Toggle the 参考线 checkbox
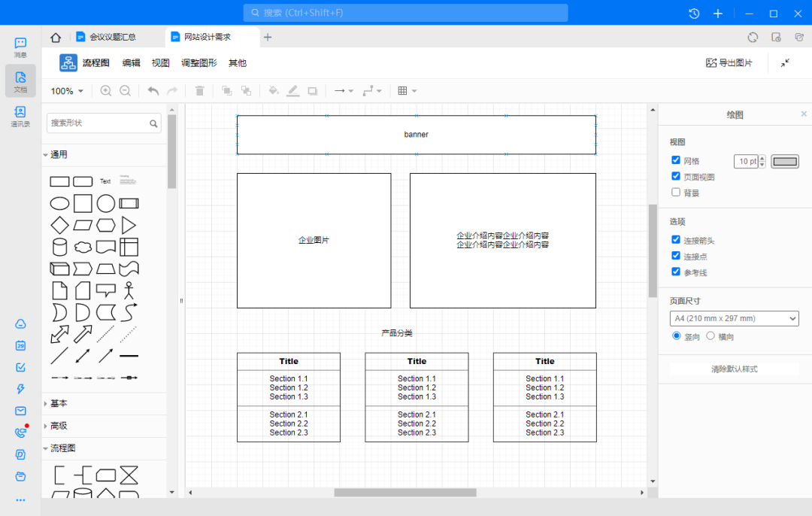The image size is (812, 516). [676, 272]
